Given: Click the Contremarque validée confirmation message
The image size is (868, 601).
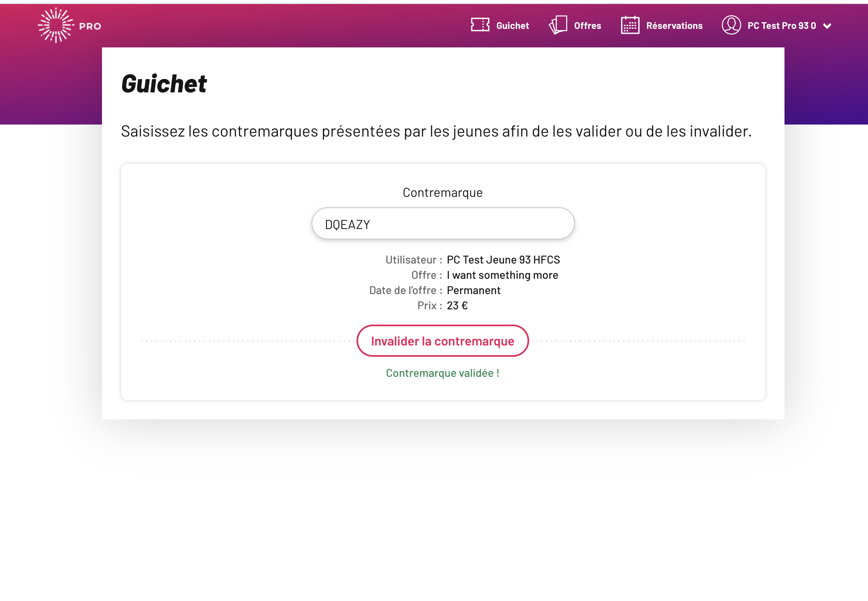Looking at the screenshot, I should point(443,373).
